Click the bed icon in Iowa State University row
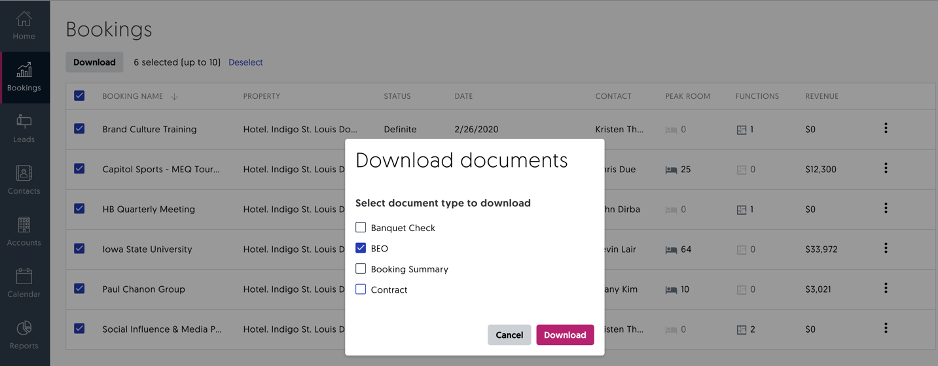The image size is (938, 366). [x=671, y=249]
